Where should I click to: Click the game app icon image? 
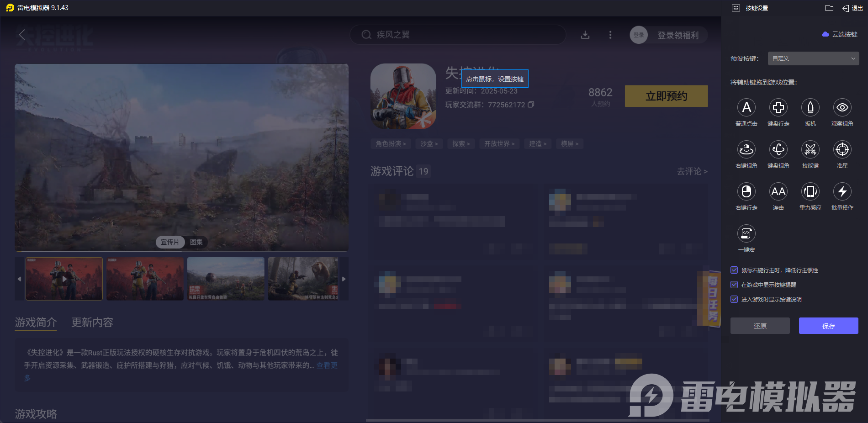click(403, 96)
